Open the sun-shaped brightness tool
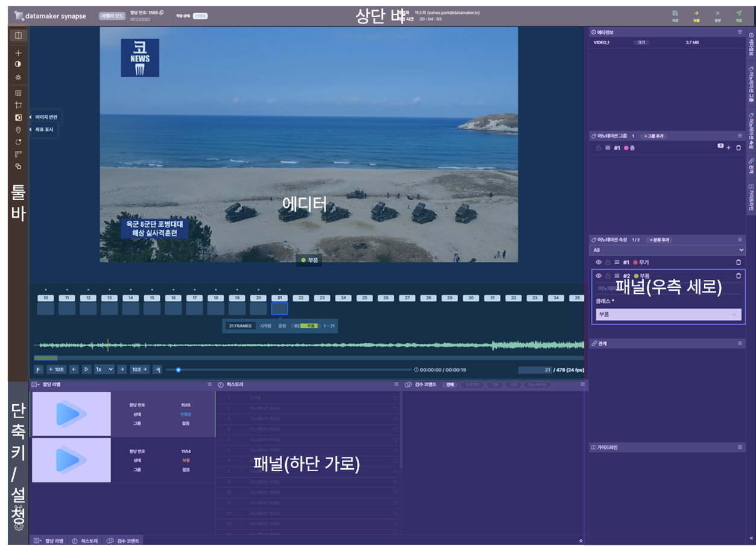Screen dimensions: 756x546 (x=18, y=77)
